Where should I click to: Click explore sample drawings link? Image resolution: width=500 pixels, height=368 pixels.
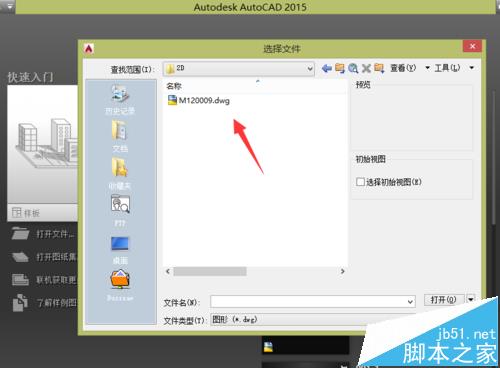[x=57, y=303]
